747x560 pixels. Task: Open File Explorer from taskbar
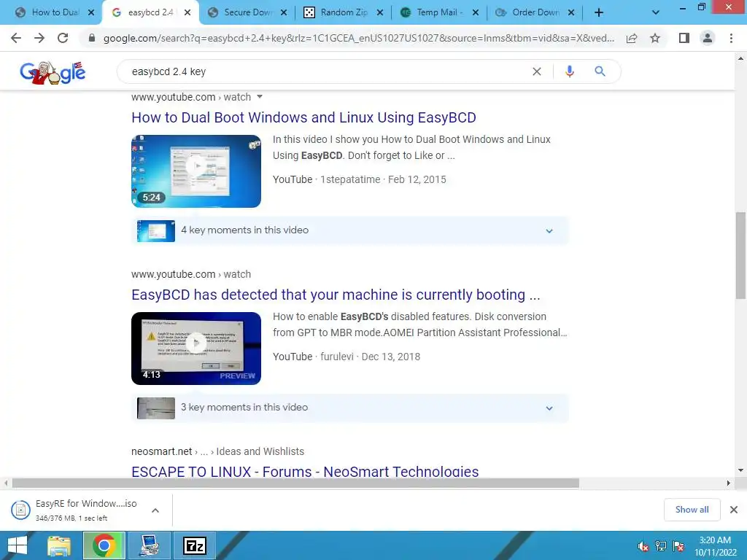[59, 545]
